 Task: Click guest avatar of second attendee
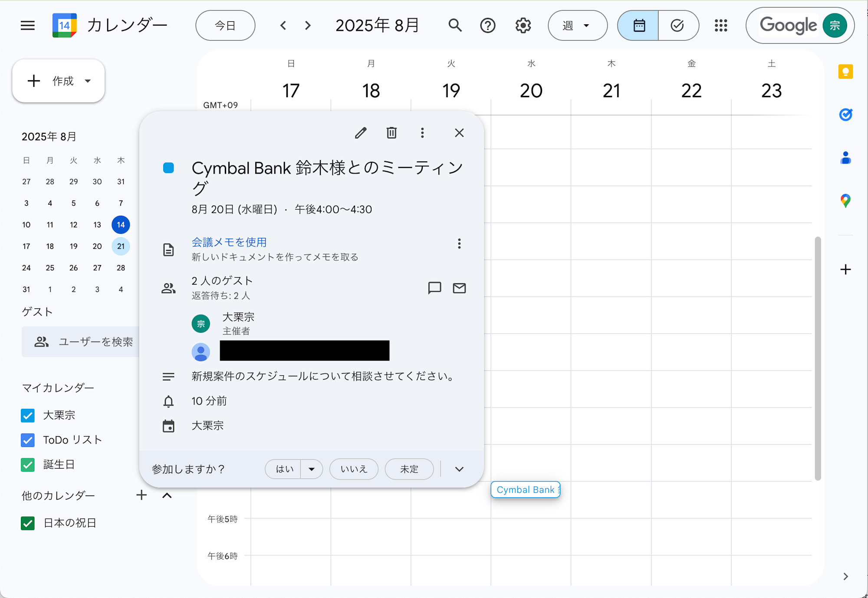click(x=201, y=352)
